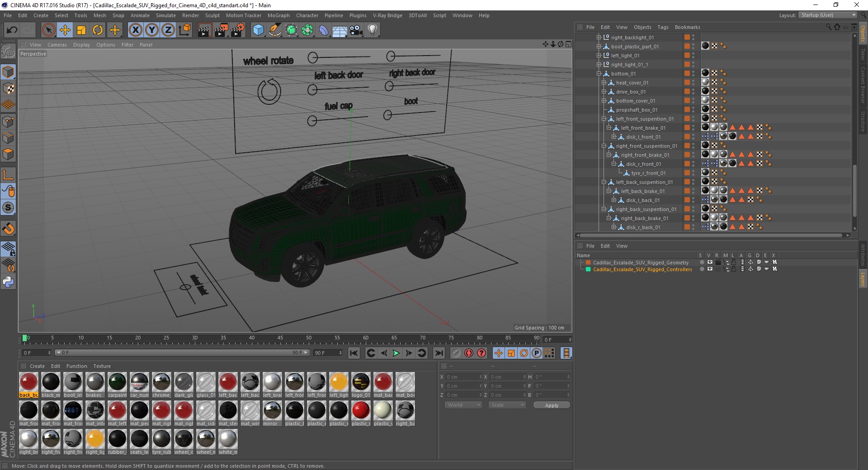Open the viewport Cameras menu
This screenshot has height=470, width=868.
57,45
